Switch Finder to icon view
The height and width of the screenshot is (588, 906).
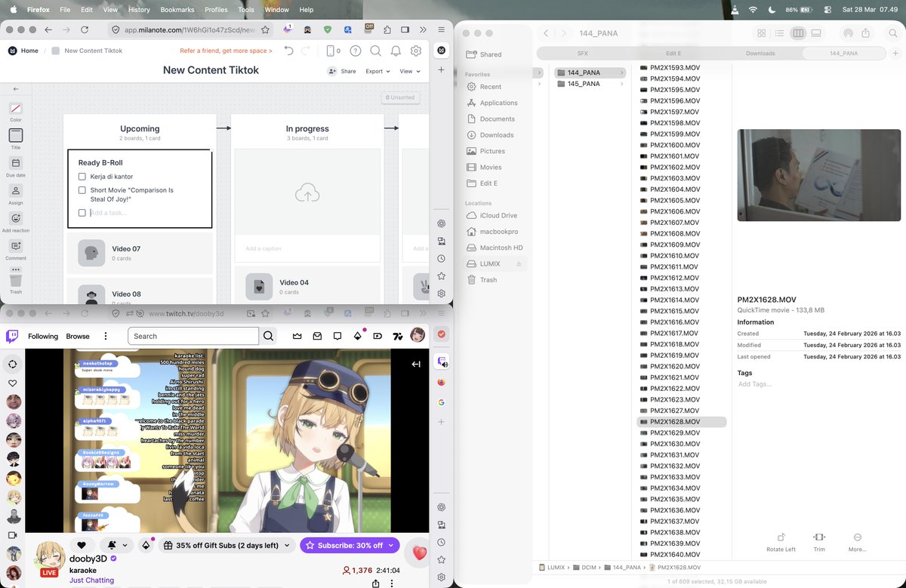pos(762,33)
